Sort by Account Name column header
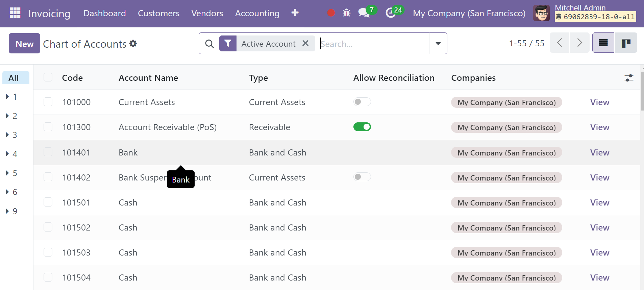644x290 pixels. (x=148, y=78)
